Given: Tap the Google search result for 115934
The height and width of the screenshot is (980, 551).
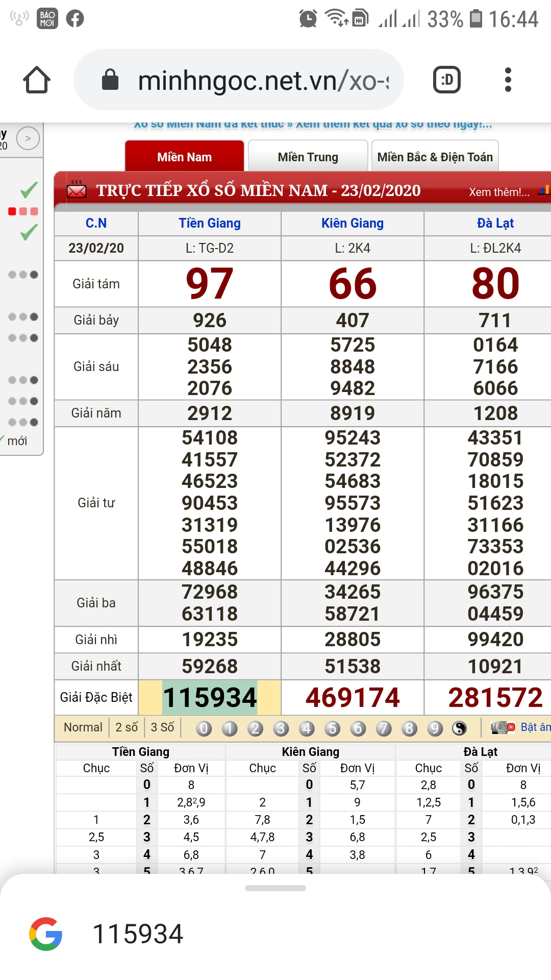Looking at the screenshot, I should [138, 934].
